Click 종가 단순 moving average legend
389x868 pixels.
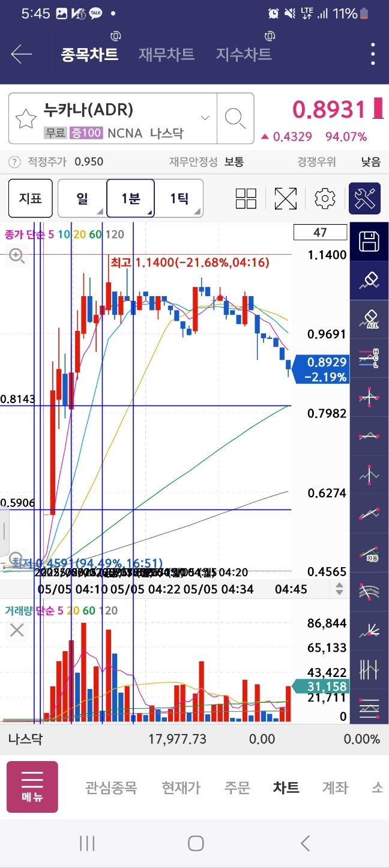click(24, 235)
